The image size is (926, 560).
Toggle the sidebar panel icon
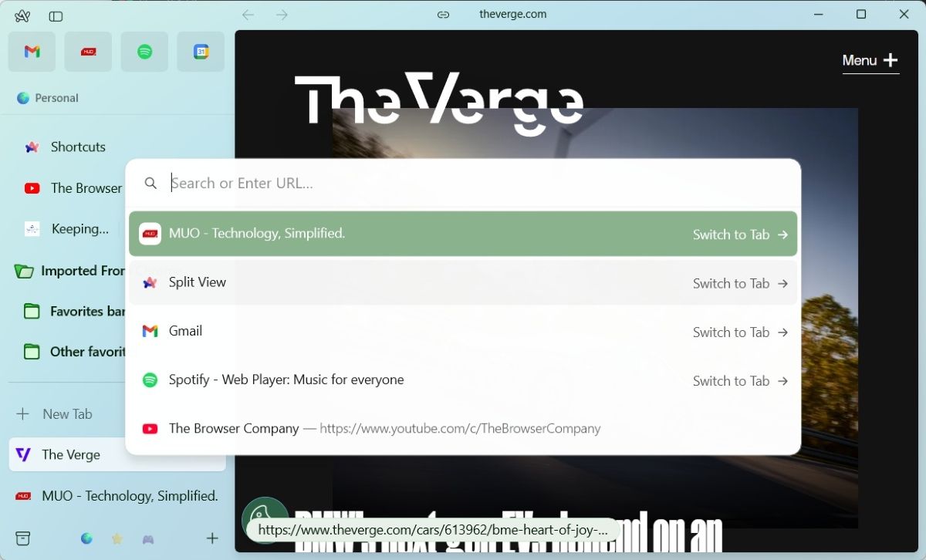(56, 15)
